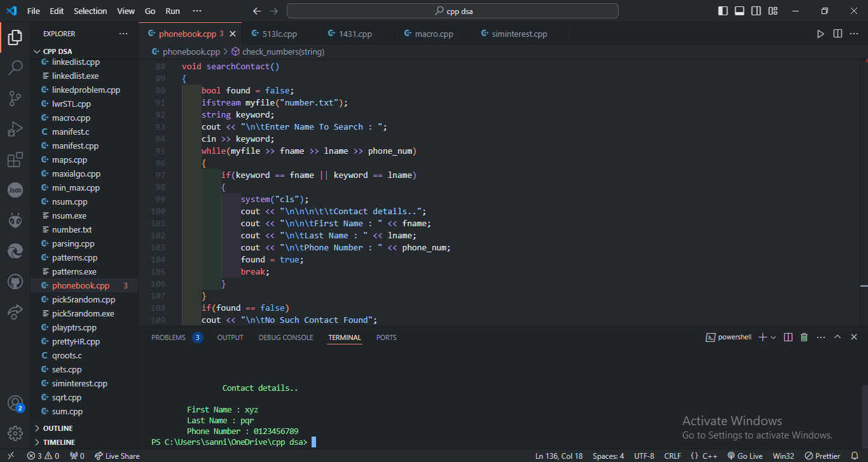
Task: Switch to the PORTS panel tab
Action: pyautogui.click(x=386, y=337)
